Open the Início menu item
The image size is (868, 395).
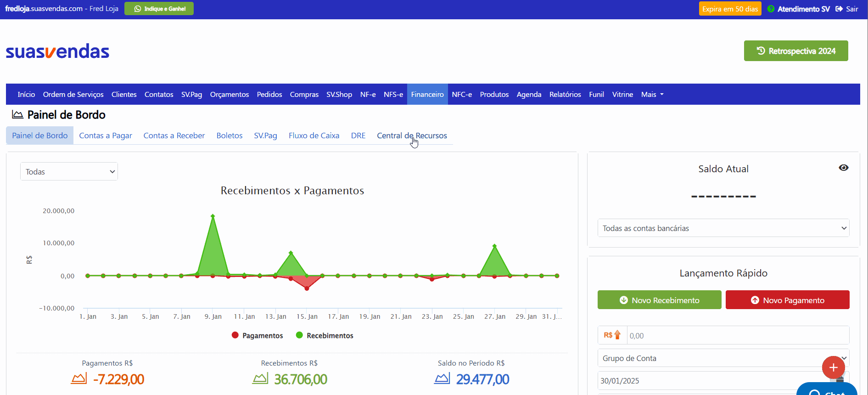pos(26,94)
